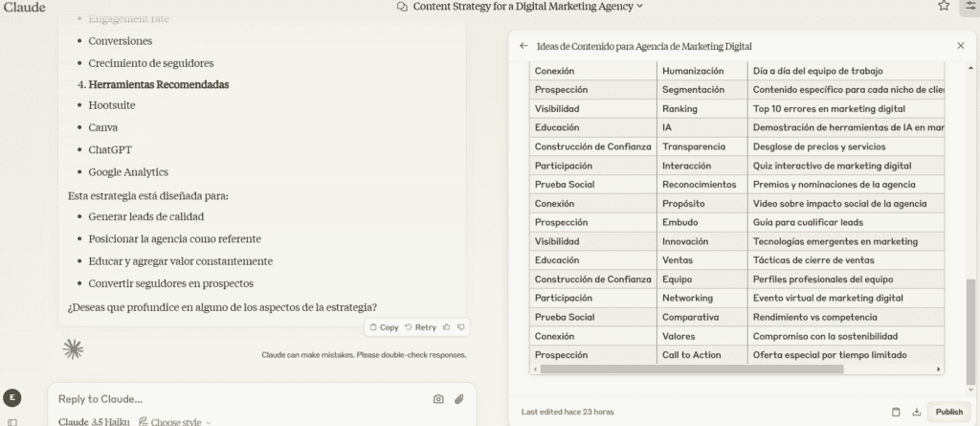Star this conversation
The image size is (980, 426).
pyautogui.click(x=944, y=7)
